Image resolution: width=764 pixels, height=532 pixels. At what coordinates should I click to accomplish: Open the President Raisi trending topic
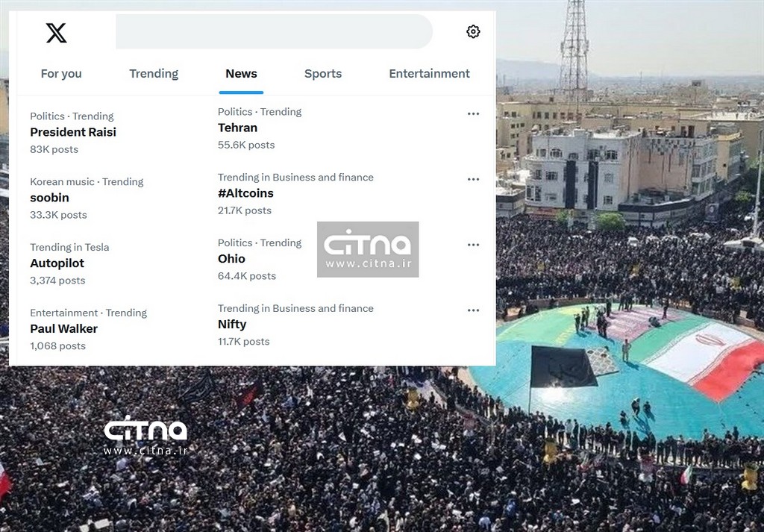tap(73, 132)
